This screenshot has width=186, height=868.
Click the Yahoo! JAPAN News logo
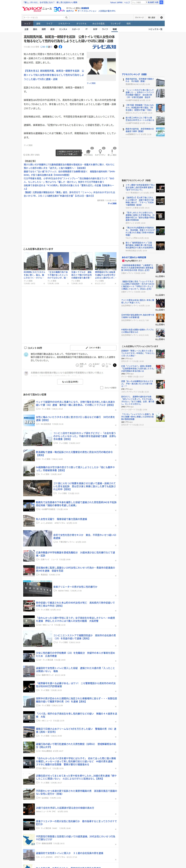click(x=37, y=9)
